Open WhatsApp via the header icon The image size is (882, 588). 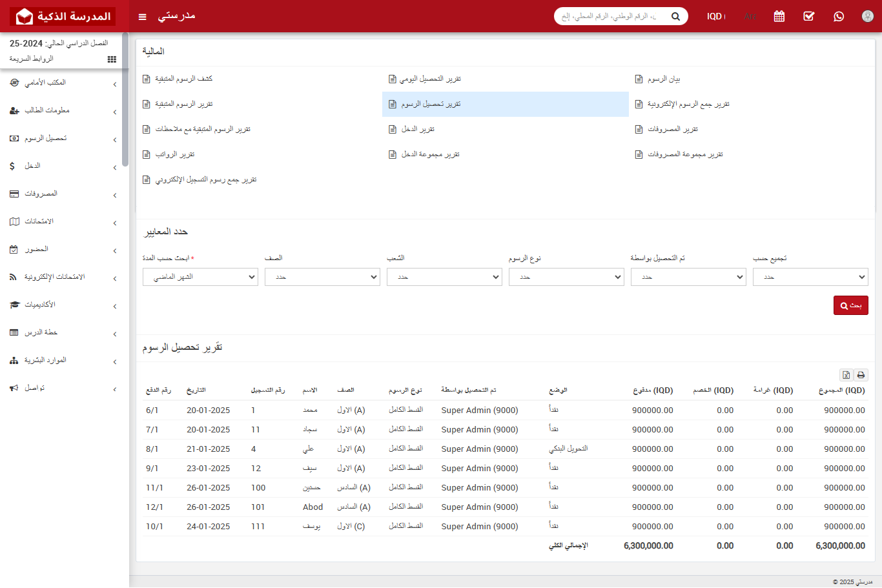838,16
